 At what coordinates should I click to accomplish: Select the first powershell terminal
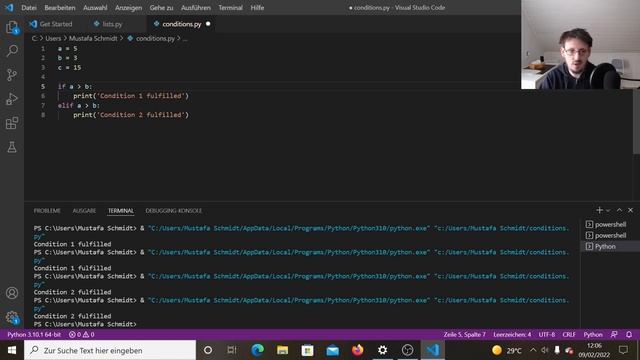[x=610, y=224]
